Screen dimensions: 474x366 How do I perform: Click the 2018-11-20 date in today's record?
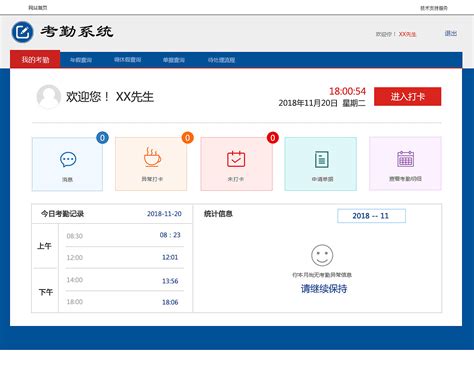click(164, 214)
